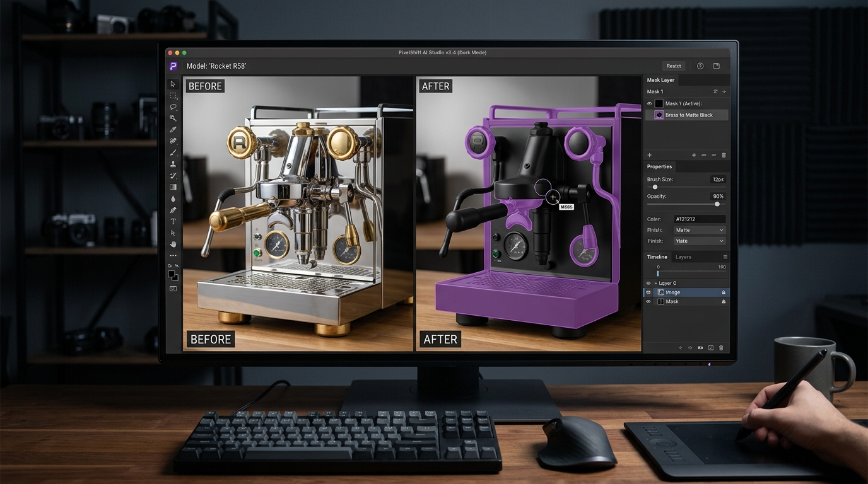Click the Reset button in header

coord(674,66)
